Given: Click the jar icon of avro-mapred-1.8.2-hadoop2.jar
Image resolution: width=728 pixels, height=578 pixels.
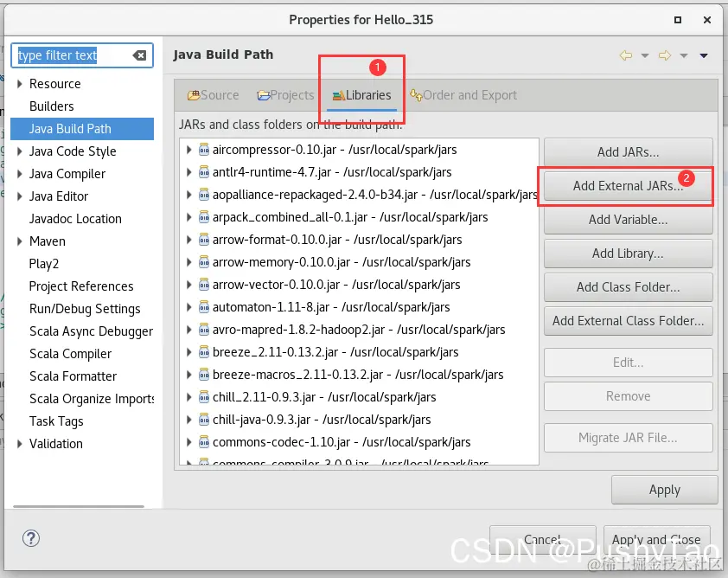Looking at the screenshot, I should (204, 330).
